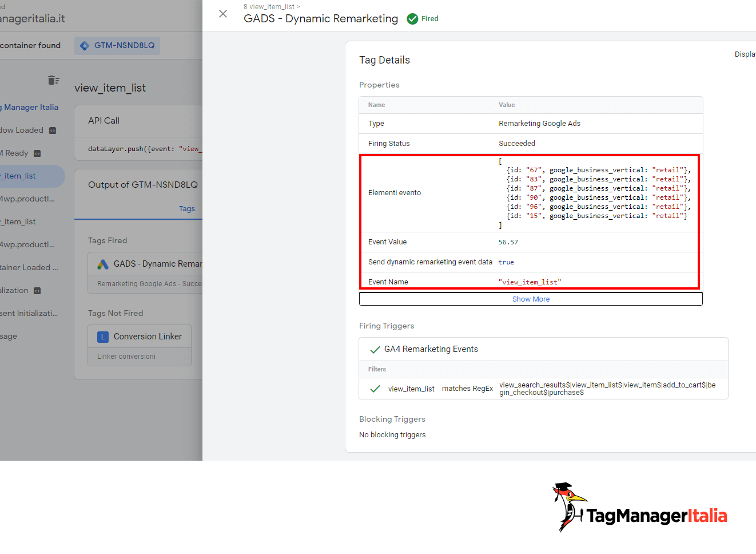Click the Remarketing Google Ads type value
The width and height of the screenshot is (756, 554).
click(x=539, y=124)
